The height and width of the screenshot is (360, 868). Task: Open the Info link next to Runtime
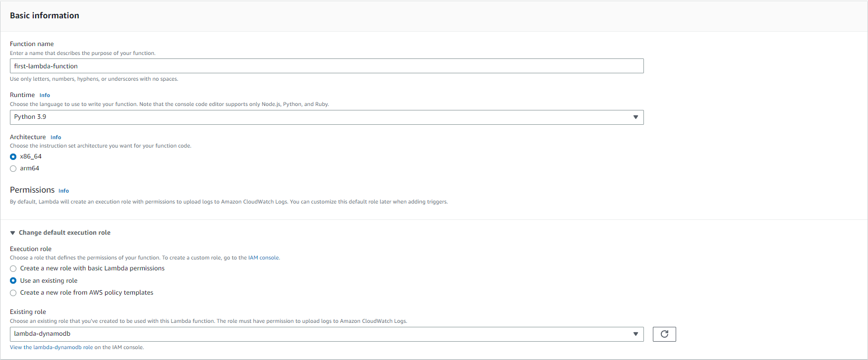tap(45, 95)
